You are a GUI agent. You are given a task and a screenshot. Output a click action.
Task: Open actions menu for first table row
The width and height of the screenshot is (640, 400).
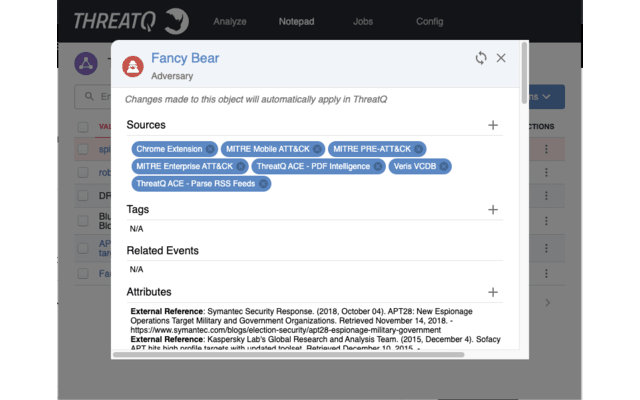coord(546,149)
